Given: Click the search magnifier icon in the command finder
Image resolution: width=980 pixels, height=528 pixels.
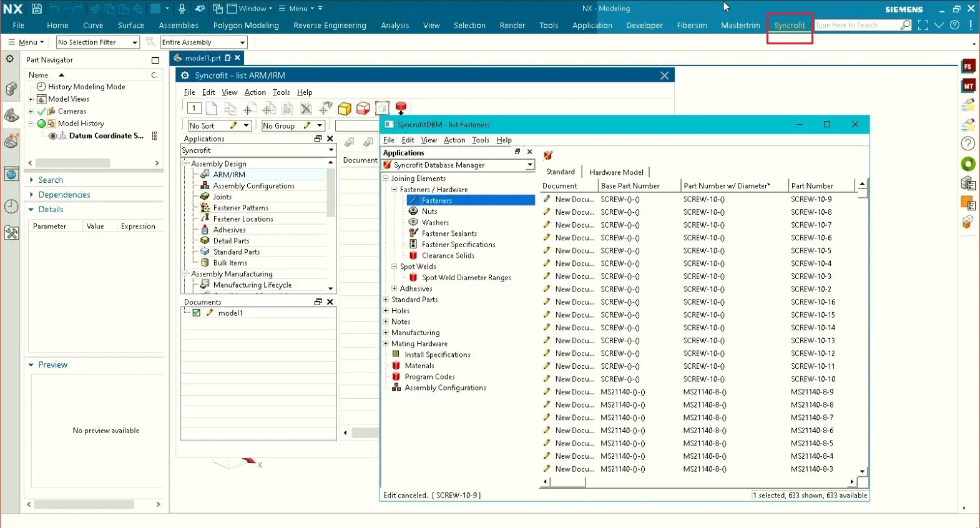Looking at the screenshot, I should click(905, 25).
